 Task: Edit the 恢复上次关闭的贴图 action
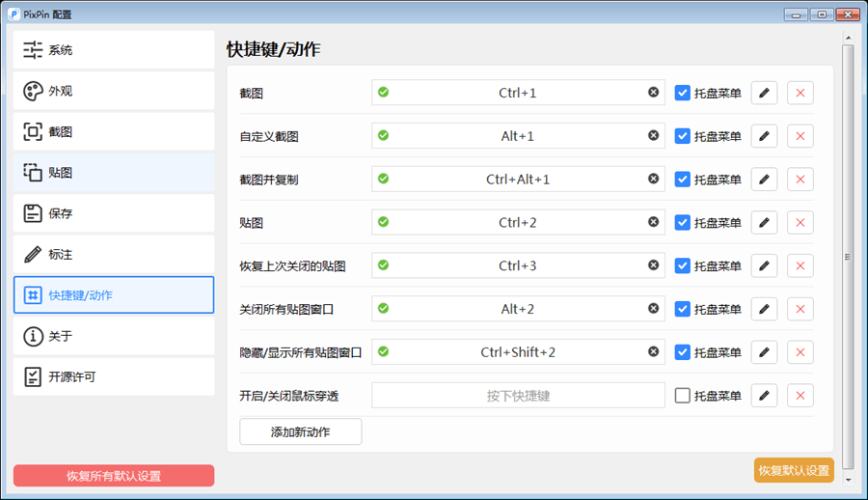764,265
